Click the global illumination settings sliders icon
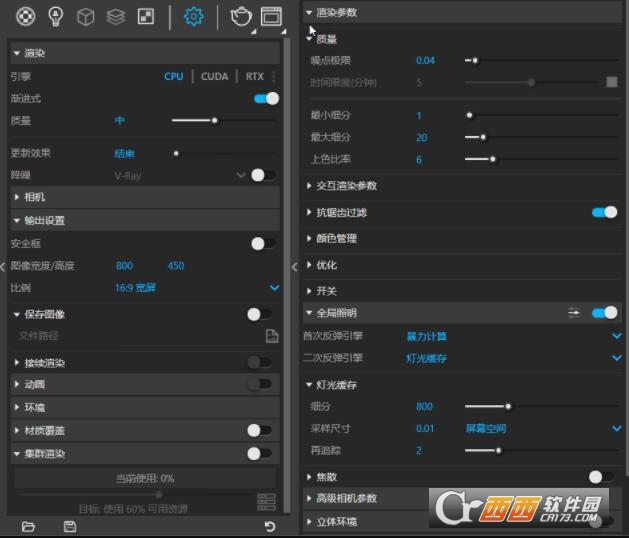This screenshot has width=629, height=538. (x=574, y=313)
